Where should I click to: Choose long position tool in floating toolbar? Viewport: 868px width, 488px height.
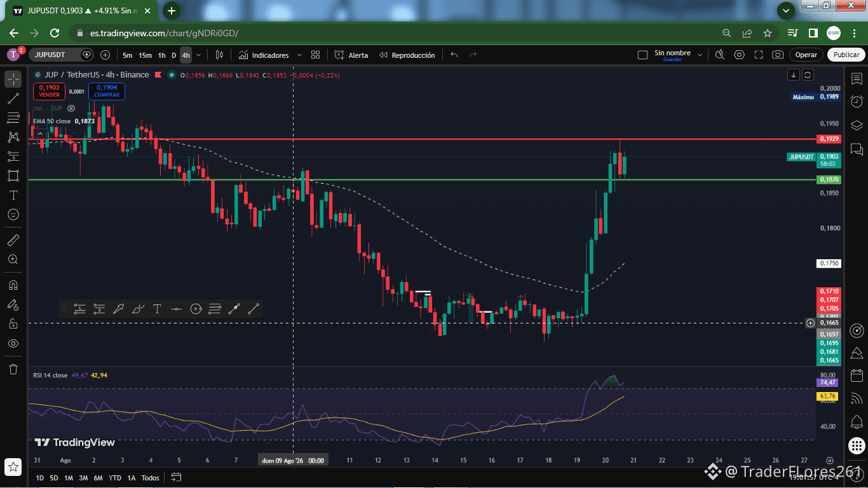click(79, 309)
